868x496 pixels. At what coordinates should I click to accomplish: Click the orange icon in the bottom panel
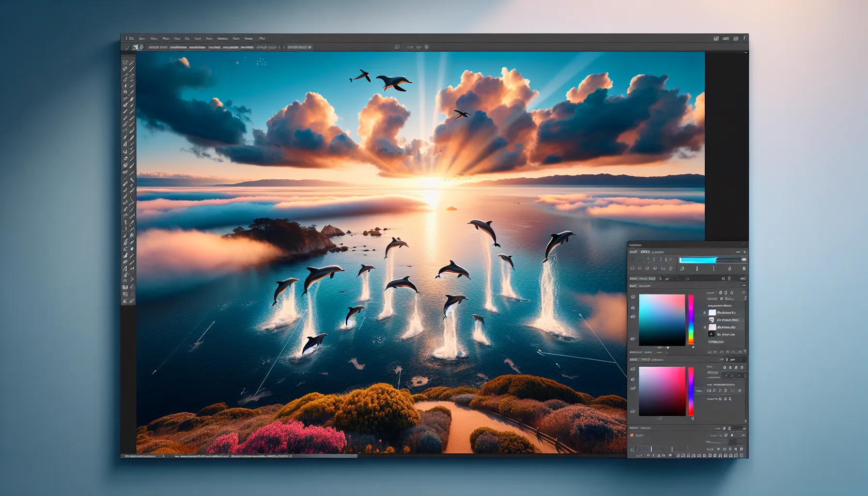[x=632, y=435]
